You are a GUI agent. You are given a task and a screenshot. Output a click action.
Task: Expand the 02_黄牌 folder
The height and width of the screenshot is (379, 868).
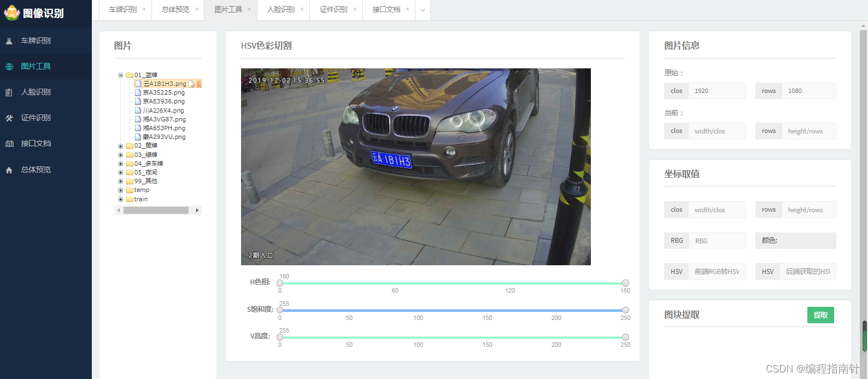point(121,146)
